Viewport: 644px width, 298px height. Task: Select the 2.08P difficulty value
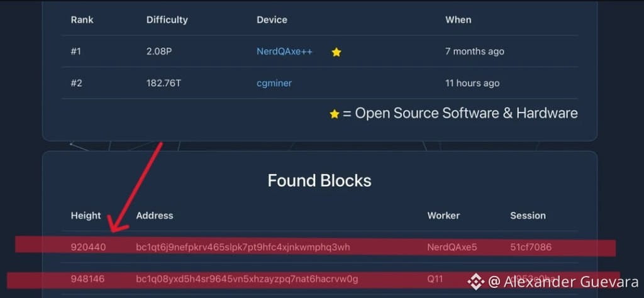[159, 52]
